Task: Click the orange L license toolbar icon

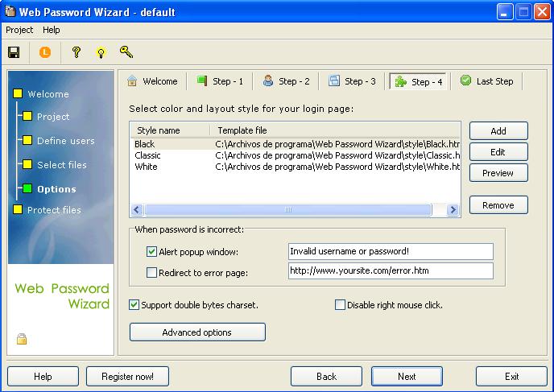Action: point(45,52)
